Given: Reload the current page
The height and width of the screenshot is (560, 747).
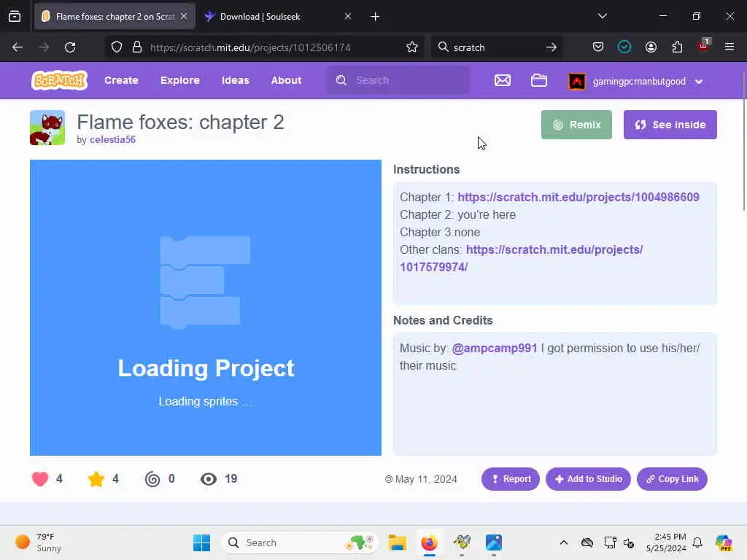Looking at the screenshot, I should tap(70, 47).
